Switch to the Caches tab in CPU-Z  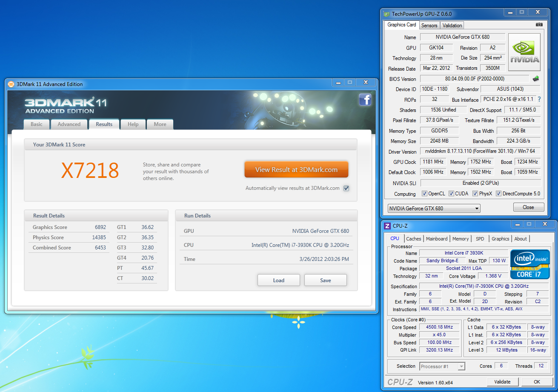414,239
